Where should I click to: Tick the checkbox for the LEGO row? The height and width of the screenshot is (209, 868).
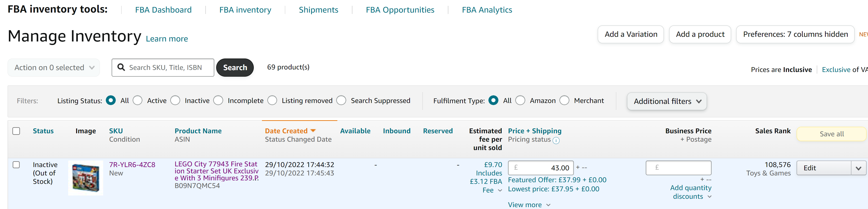(x=16, y=164)
